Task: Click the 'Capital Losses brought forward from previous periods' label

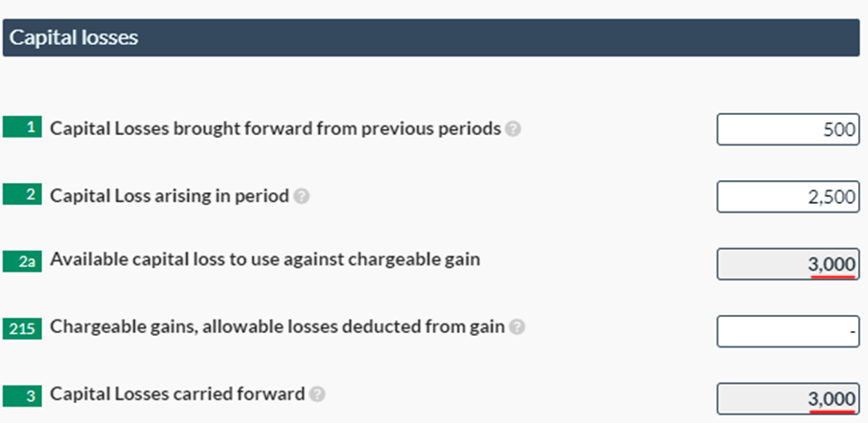Action: (275, 129)
